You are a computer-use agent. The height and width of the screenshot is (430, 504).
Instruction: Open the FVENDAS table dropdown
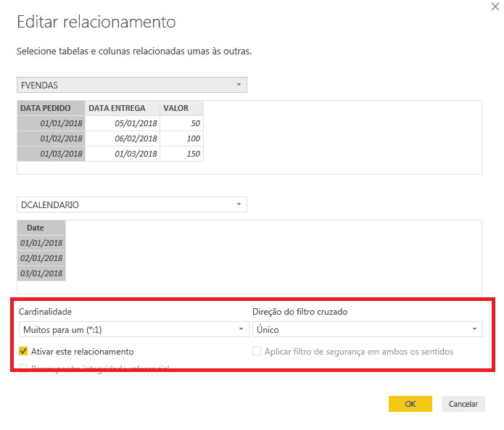[132, 85]
